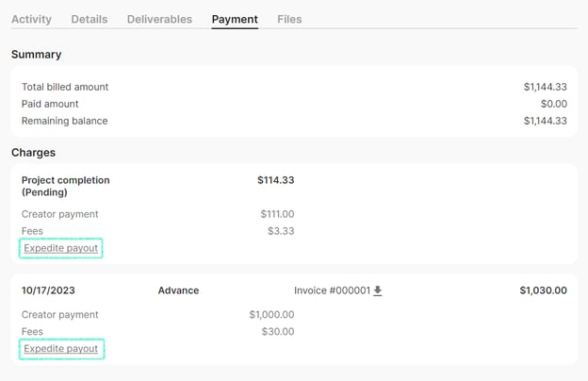Click the $114.33 project completion amount
Screen dimensions: 588x381
pyautogui.click(x=275, y=180)
